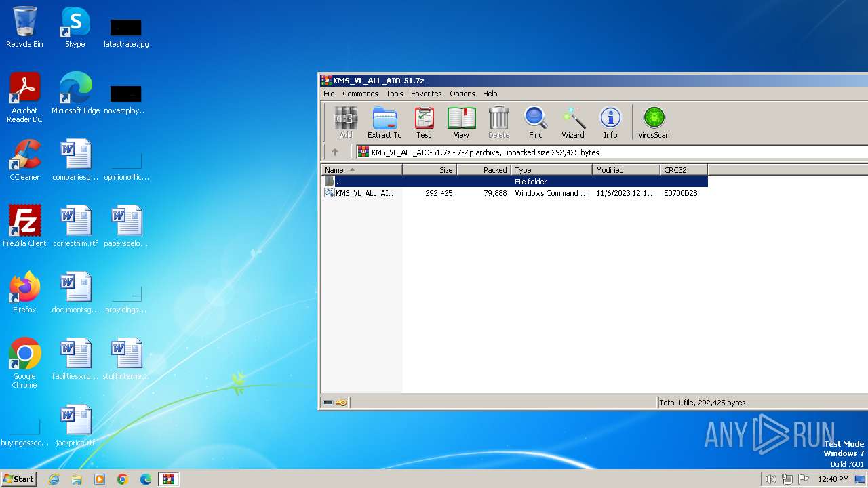Screen dimensions: 868x488
Task: Open Chrome from the taskbar
Action: tap(123, 479)
